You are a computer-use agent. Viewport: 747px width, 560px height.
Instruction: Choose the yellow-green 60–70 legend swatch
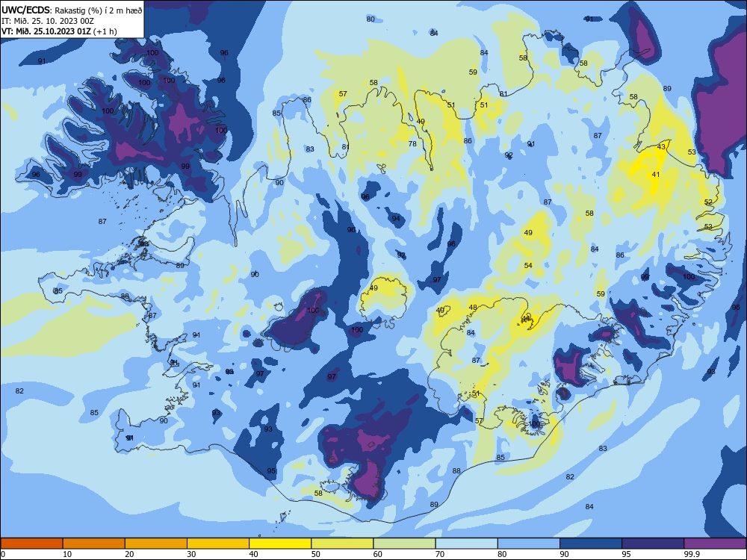[404, 544]
